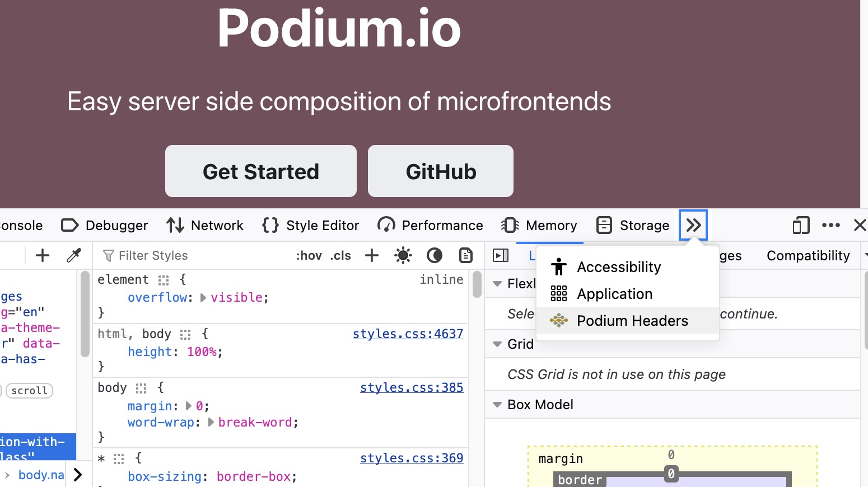The width and height of the screenshot is (868, 487).
Task: Collapse the Box Model section
Action: tap(497, 405)
